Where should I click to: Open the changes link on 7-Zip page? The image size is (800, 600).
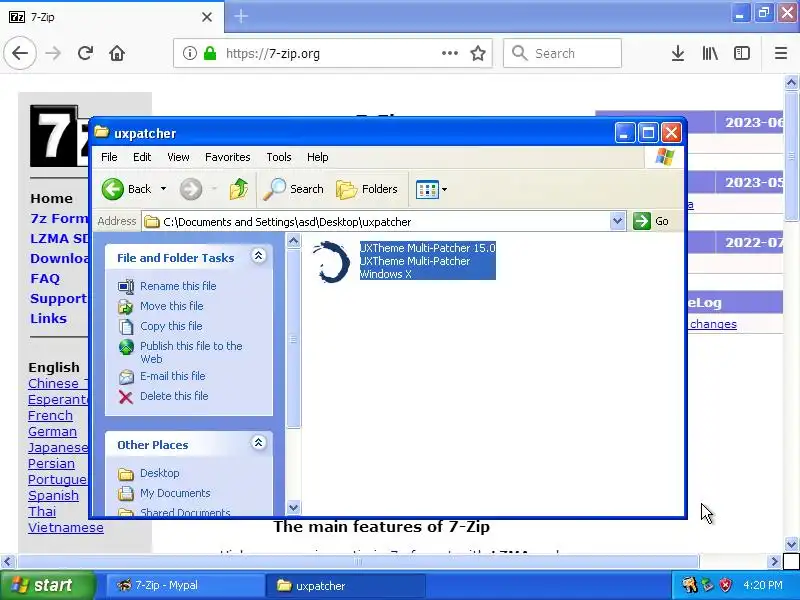(x=713, y=324)
